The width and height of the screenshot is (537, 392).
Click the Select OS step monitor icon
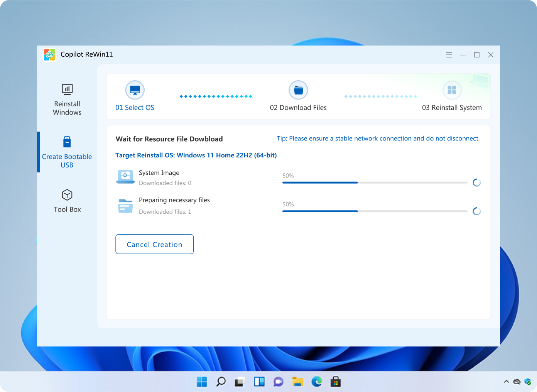tap(135, 90)
